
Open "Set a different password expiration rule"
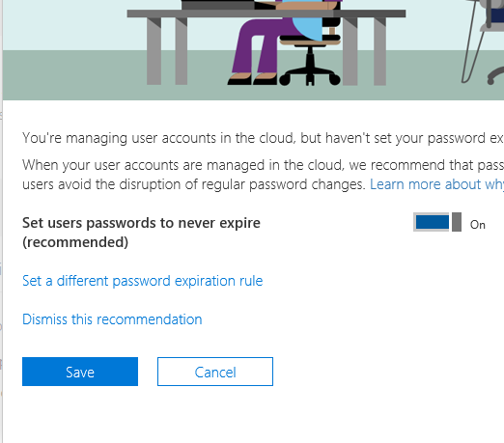[x=143, y=281]
